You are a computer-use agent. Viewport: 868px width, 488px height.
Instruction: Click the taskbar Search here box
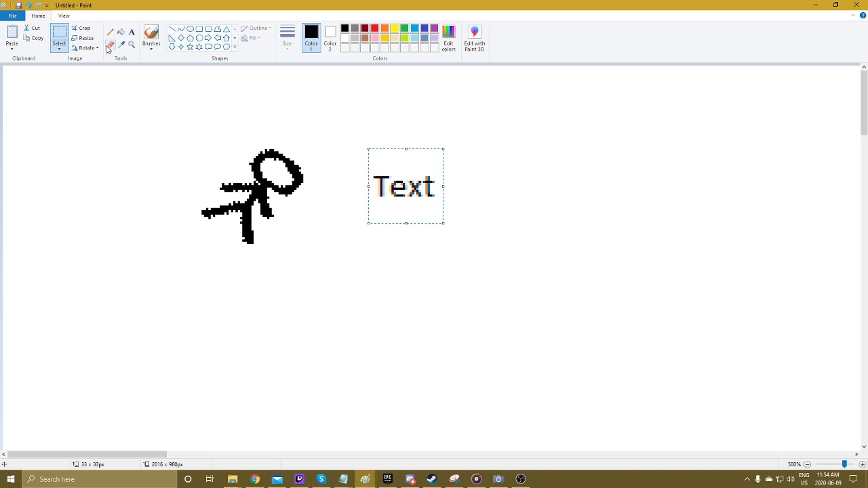[x=98, y=479]
